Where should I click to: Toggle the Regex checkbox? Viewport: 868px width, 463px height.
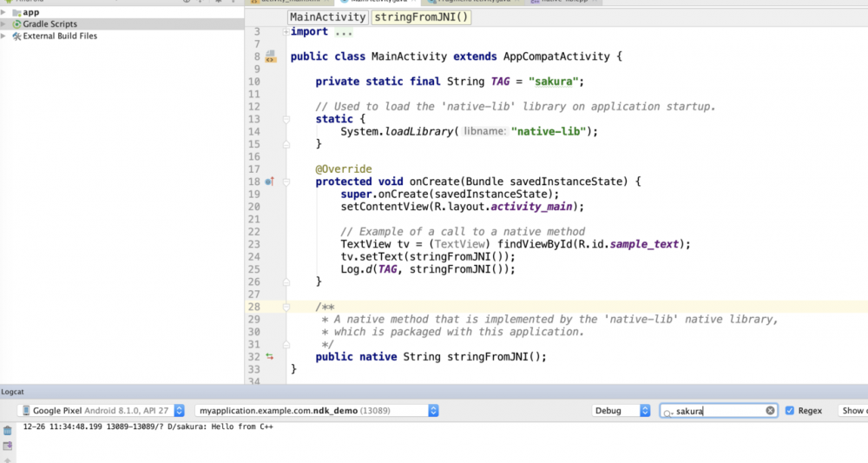[x=790, y=411]
